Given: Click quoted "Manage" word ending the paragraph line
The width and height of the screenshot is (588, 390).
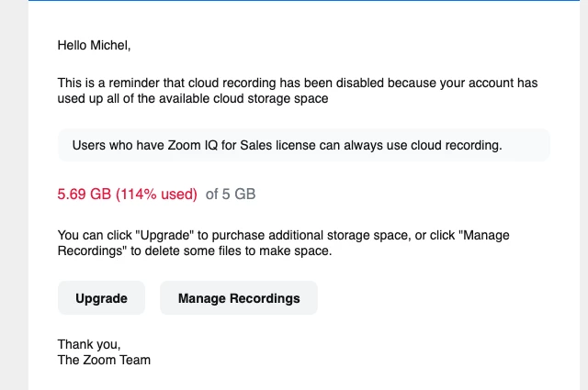Looking at the screenshot, I should (x=486, y=235).
